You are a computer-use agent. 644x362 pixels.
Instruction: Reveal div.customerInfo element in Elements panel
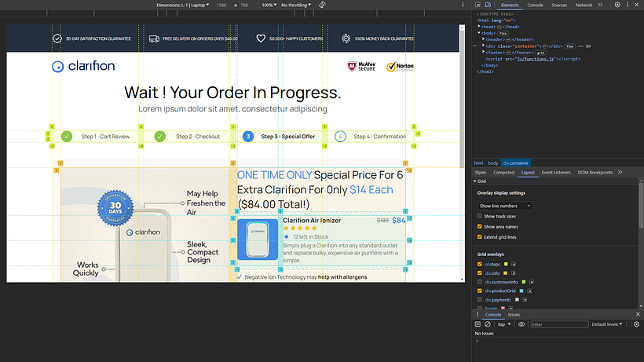(532, 282)
